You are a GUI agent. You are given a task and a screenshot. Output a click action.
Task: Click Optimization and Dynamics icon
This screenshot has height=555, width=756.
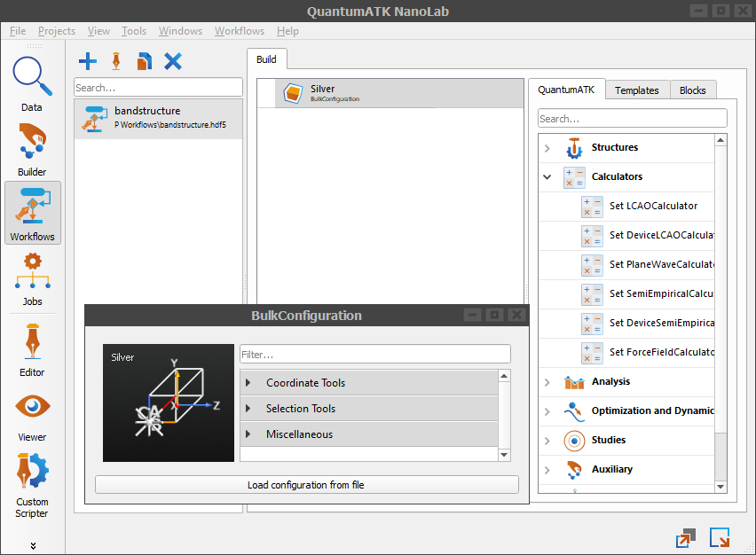[574, 411]
